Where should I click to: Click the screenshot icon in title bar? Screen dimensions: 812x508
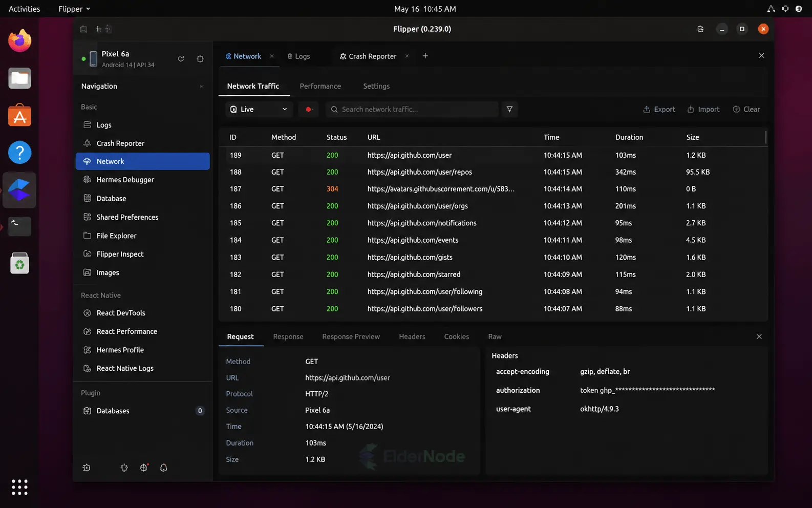(x=700, y=29)
